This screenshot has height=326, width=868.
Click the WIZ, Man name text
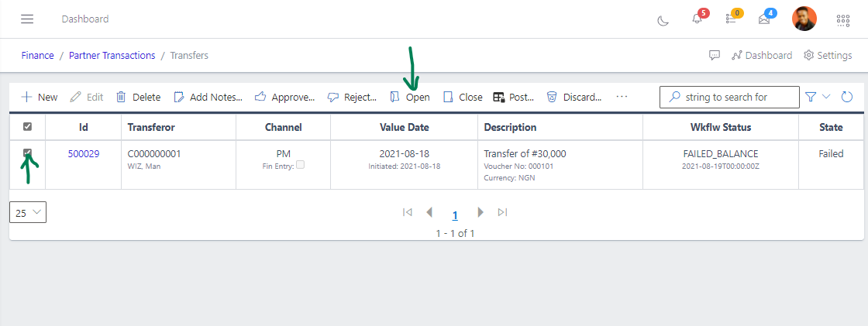(x=144, y=166)
